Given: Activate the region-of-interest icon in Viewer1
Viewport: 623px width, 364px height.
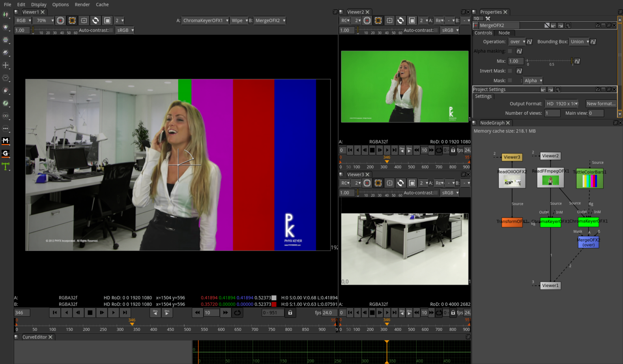Looking at the screenshot, I should (72, 20).
